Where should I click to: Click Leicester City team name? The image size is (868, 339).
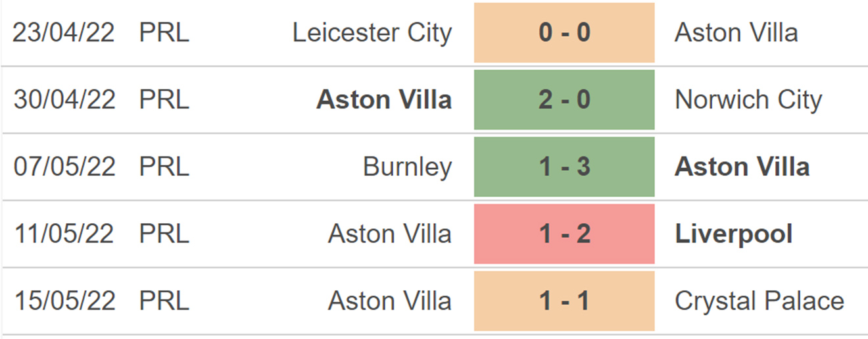pyautogui.click(x=372, y=33)
